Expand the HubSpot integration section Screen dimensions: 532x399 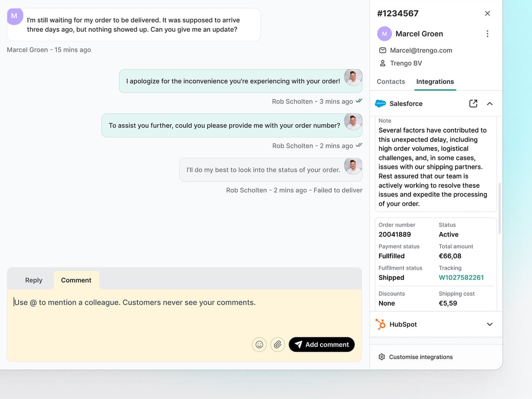[x=489, y=324]
